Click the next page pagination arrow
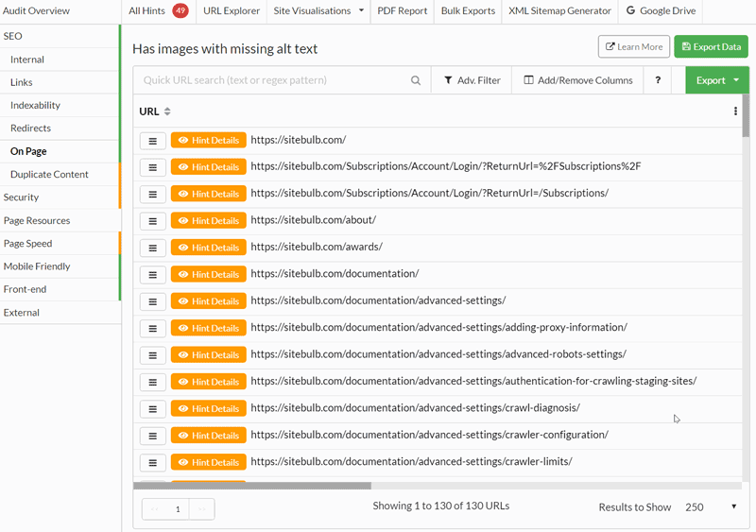 (201, 509)
